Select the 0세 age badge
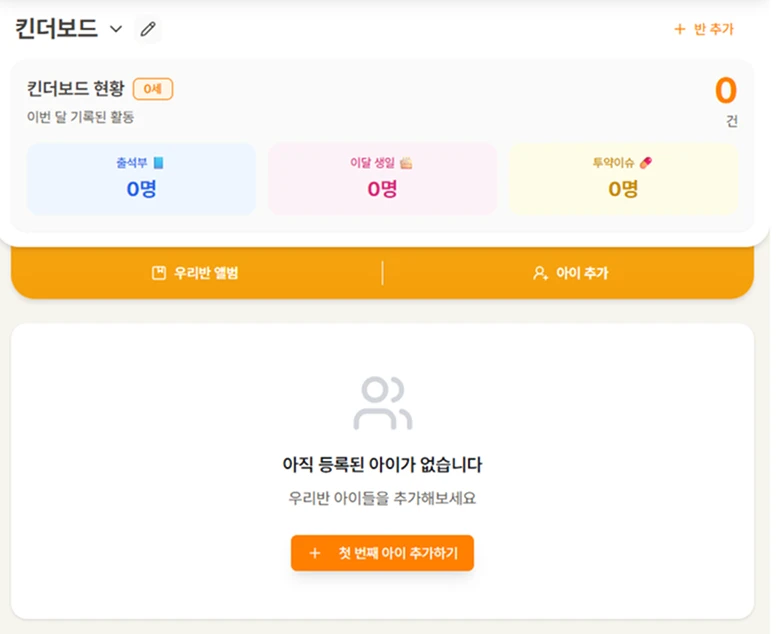Screen dimensions: 780x634 pyautogui.click(x=152, y=89)
